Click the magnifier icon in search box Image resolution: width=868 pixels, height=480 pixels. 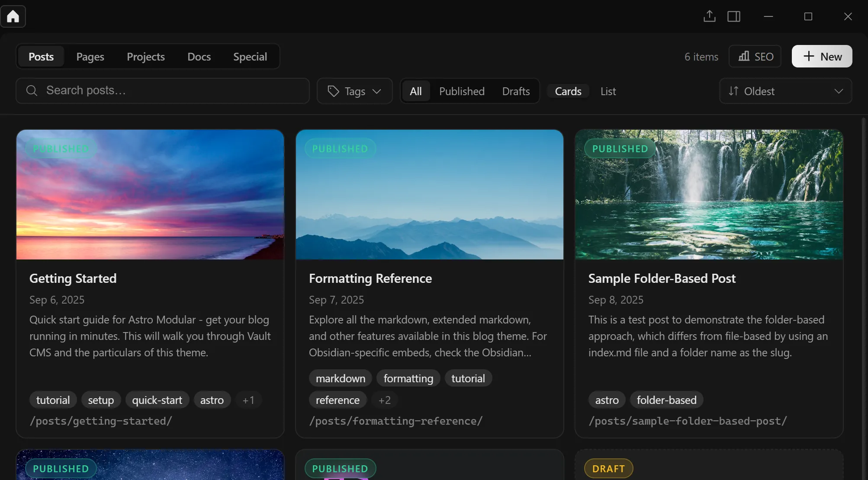tap(32, 91)
